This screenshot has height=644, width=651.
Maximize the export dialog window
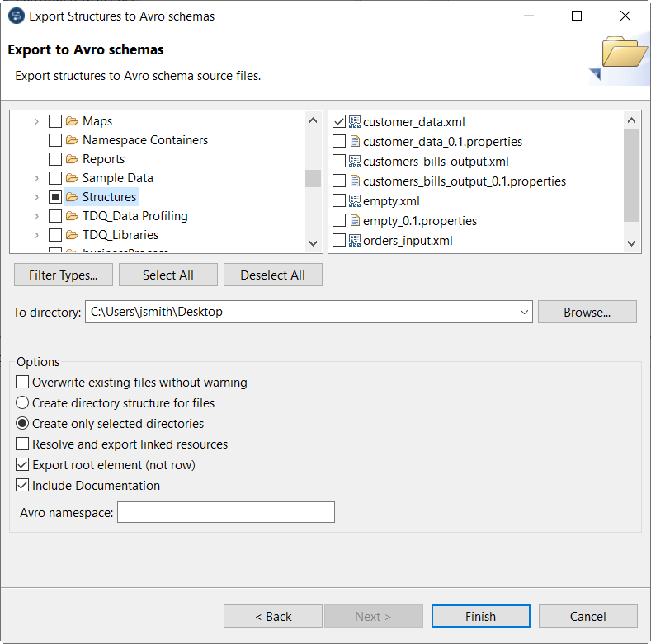pos(577,16)
